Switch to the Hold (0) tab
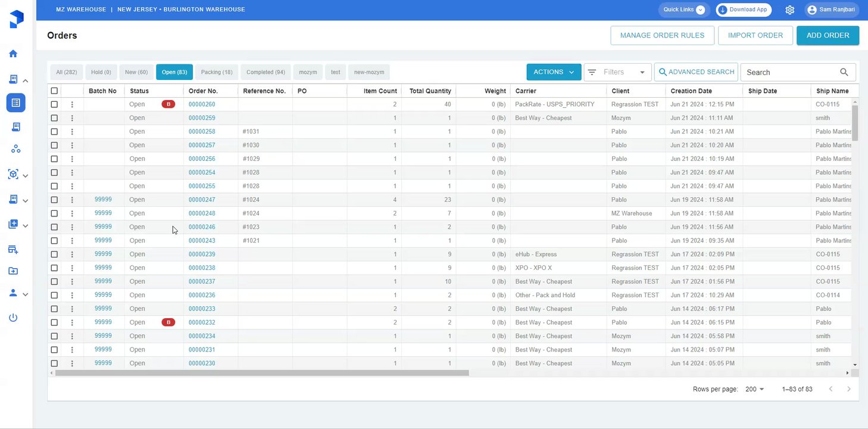The image size is (868, 429). (101, 72)
